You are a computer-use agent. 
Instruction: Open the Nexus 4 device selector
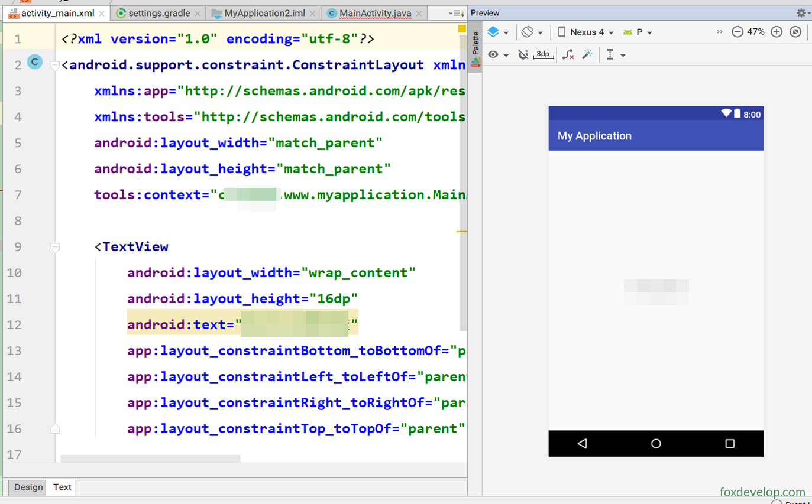(x=585, y=32)
